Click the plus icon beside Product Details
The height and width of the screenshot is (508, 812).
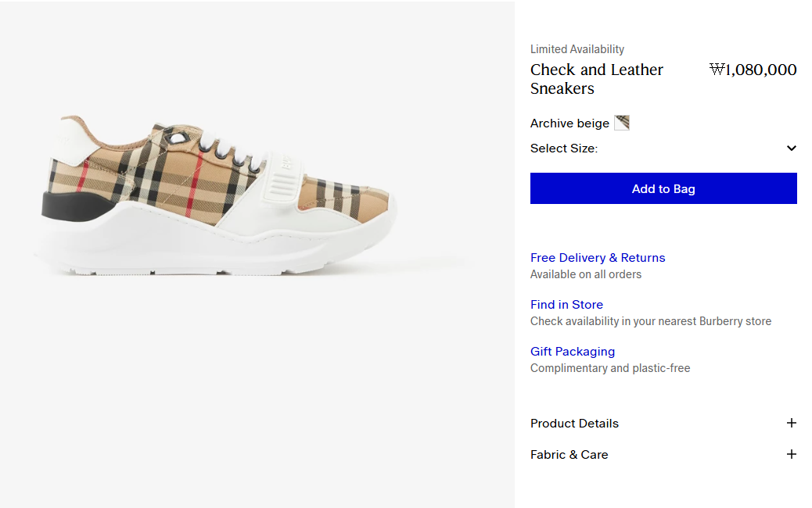pos(791,423)
